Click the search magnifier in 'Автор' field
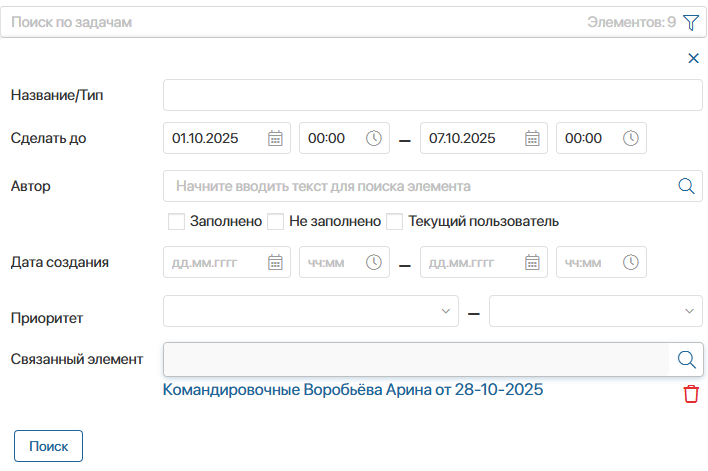This screenshot has width=708, height=471. pos(686,186)
